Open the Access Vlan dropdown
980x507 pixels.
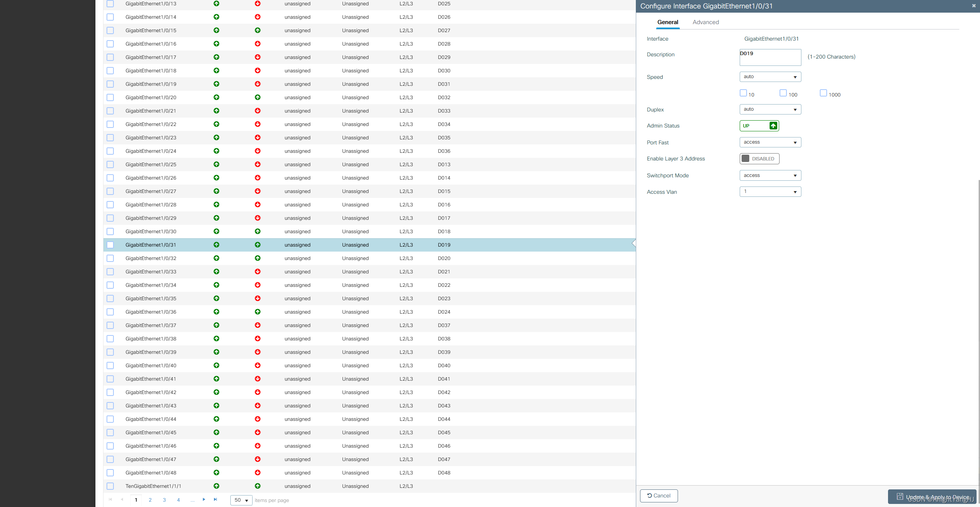click(x=770, y=191)
